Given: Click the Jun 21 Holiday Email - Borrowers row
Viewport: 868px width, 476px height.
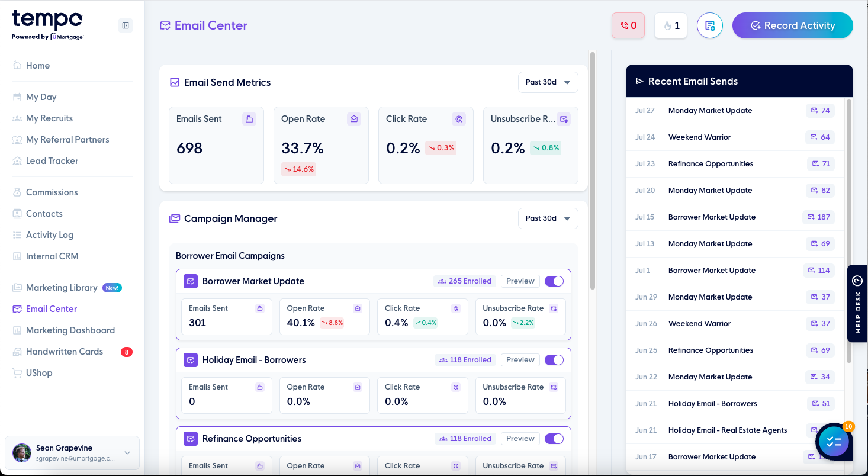Looking at the screenshot, I should pyautogui.click(x=736, y=404).
